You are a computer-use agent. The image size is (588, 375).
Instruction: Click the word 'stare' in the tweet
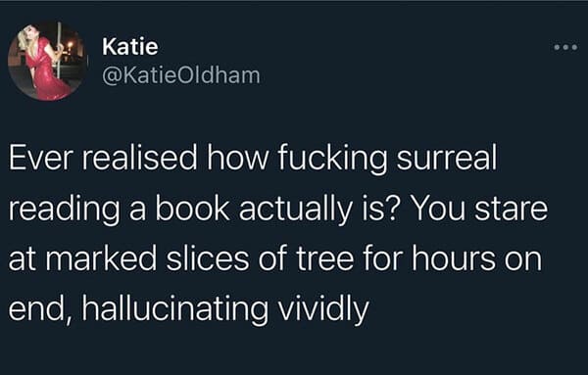(512, 209)
